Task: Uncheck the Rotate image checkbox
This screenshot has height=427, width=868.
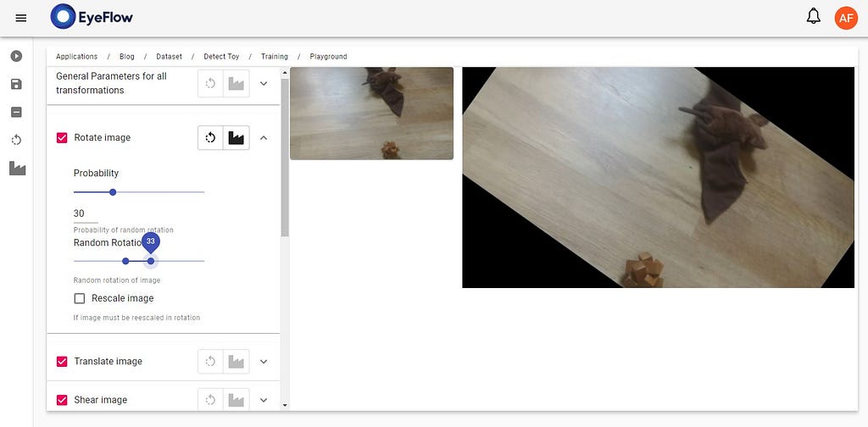Action: (x=62, y=138)
